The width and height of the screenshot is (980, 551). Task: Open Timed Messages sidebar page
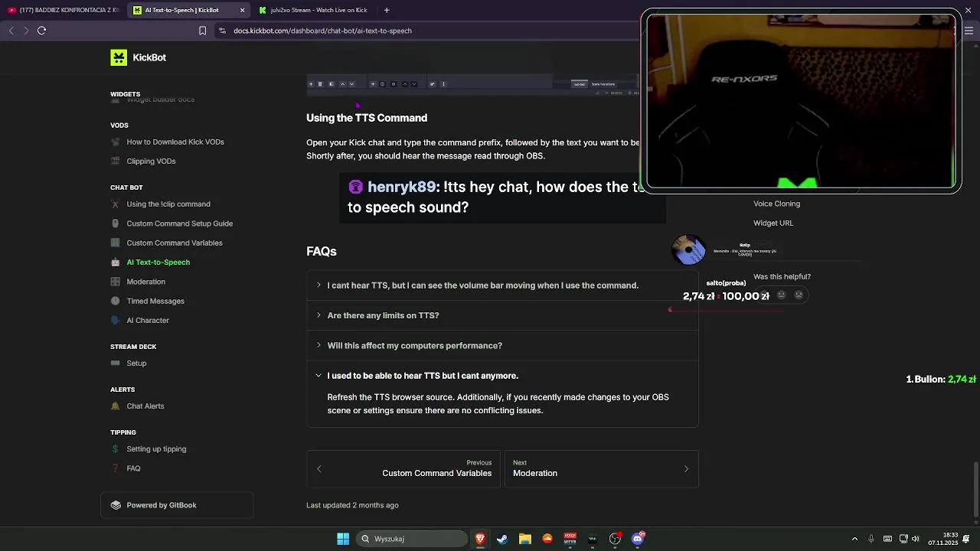click(x=155, y=301)
